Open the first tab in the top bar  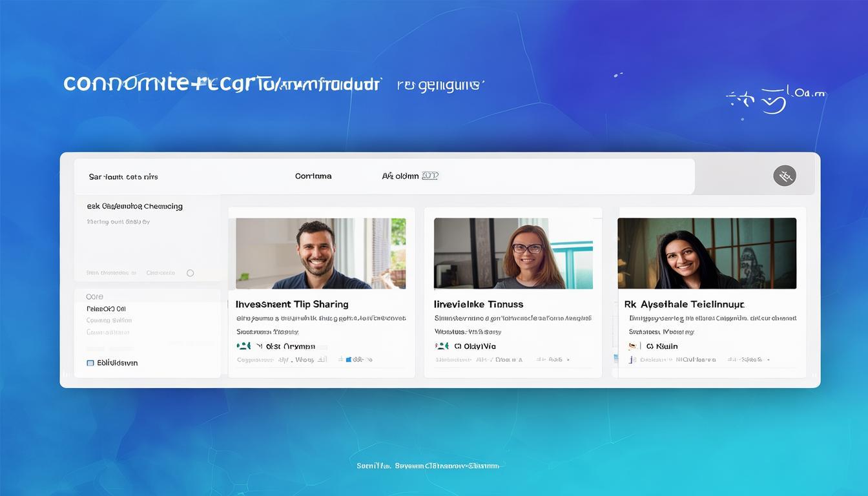tap(123, 176)
